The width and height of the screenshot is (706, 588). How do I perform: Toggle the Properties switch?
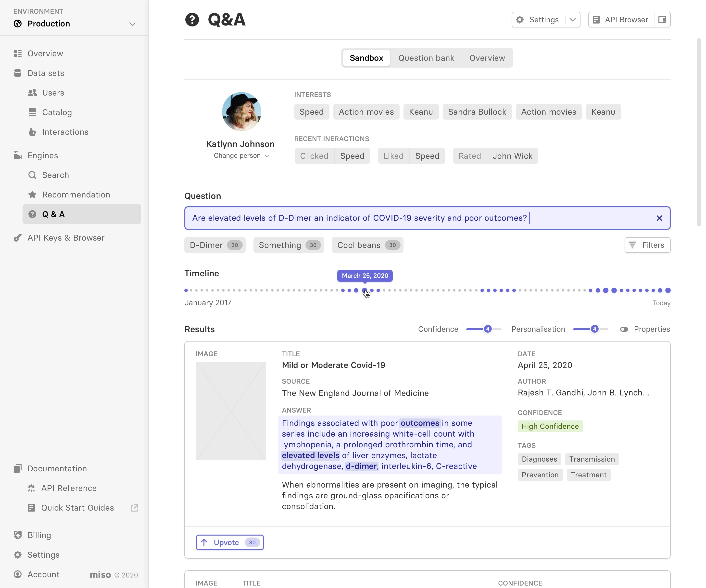click(x=624, y=329)
